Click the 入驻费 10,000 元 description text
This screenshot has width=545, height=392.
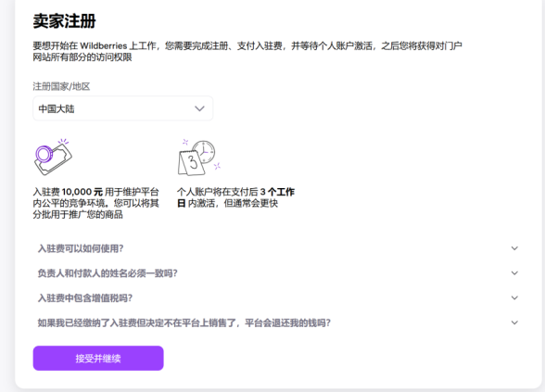(x=96, y=203)
